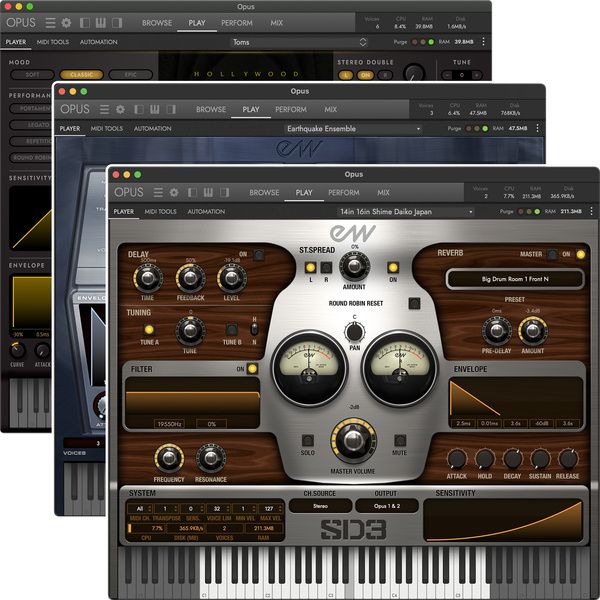Click filter frequency value 19550Hz field

point(169,424)
